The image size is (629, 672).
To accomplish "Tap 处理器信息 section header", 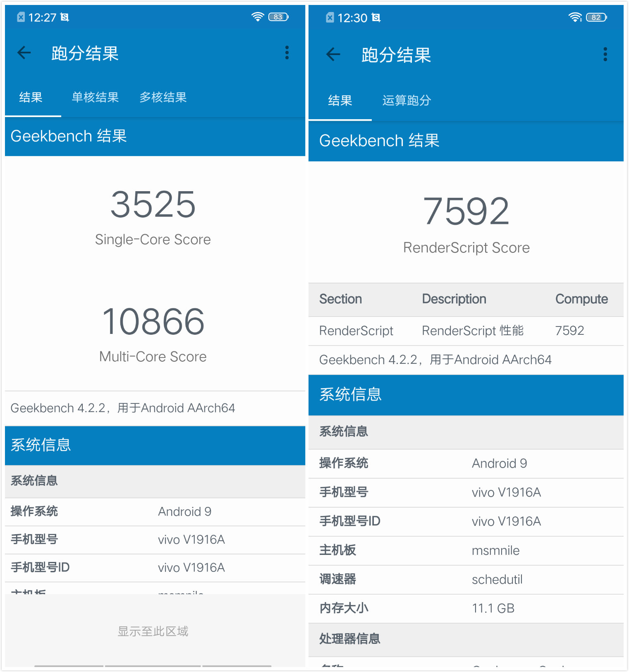I will point(466,639).
